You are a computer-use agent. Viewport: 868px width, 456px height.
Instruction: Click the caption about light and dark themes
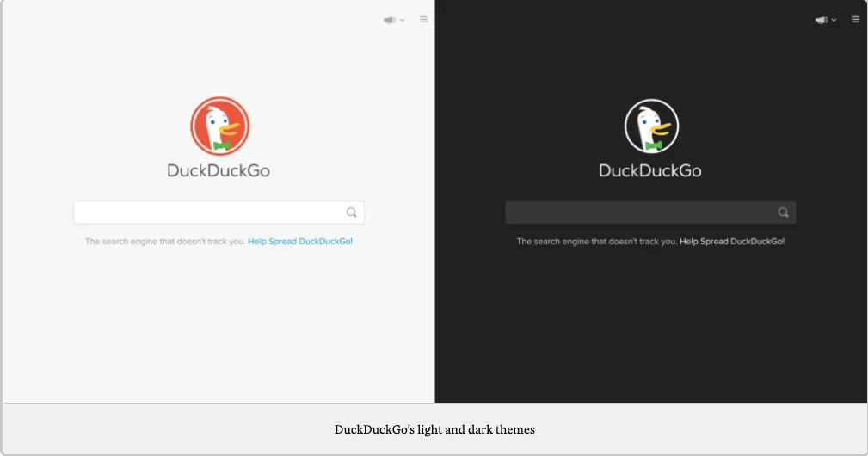point(434,429)
